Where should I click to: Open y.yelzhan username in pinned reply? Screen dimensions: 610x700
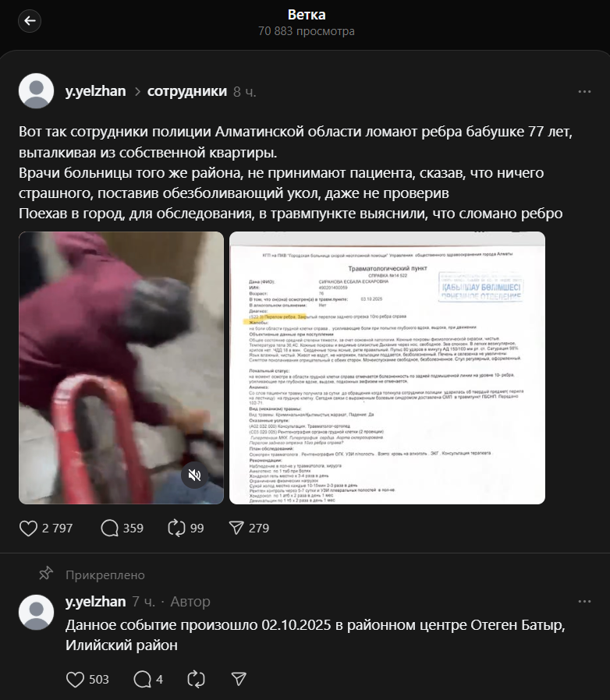coord(96,602)
